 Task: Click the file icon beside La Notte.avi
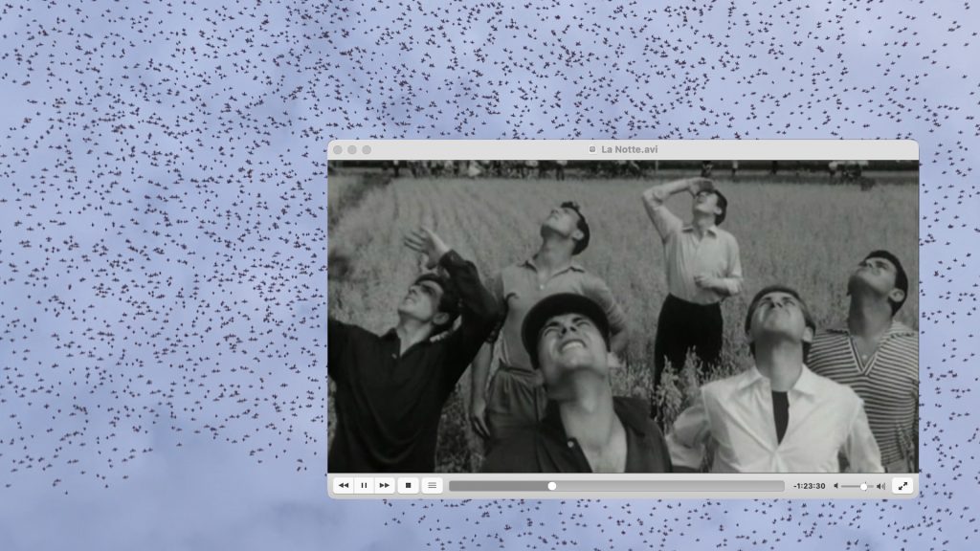[592, 149]
